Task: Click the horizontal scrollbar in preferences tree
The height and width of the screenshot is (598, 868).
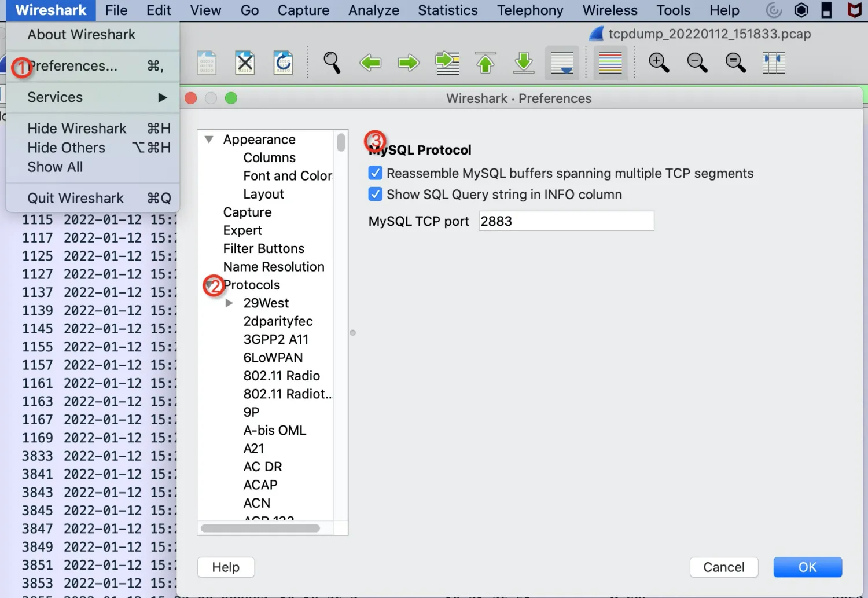Action: click(260, 528)
